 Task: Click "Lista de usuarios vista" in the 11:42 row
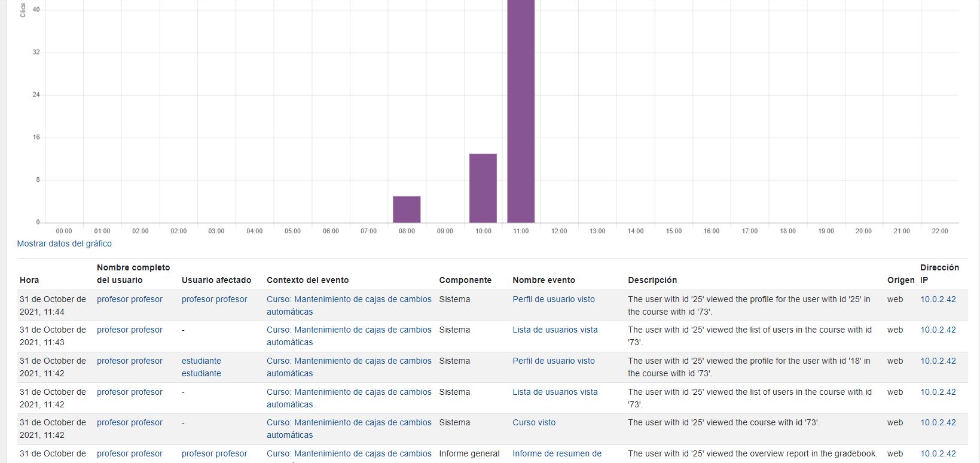coord(554,392)
